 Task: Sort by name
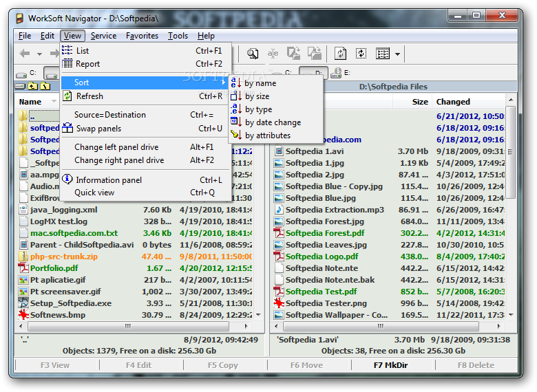tap(276, 83)
